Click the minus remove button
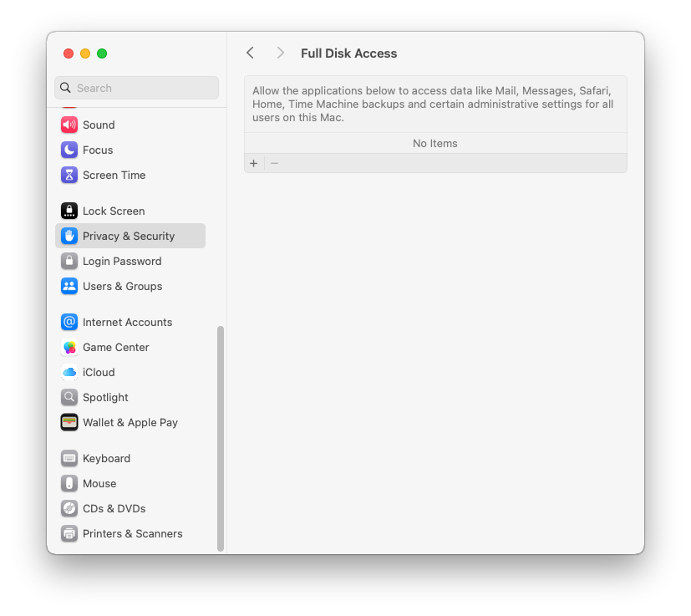This screenshot has width=691, height=616. point(275,164)
